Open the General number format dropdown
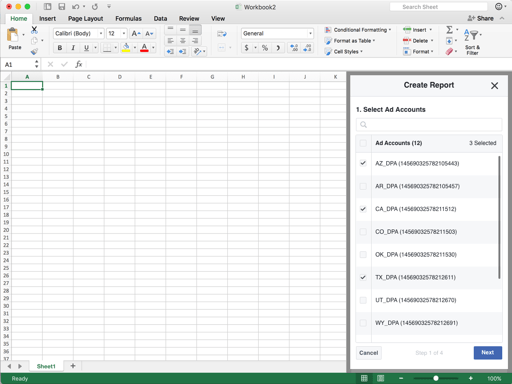512x384 pixels. 310,33
